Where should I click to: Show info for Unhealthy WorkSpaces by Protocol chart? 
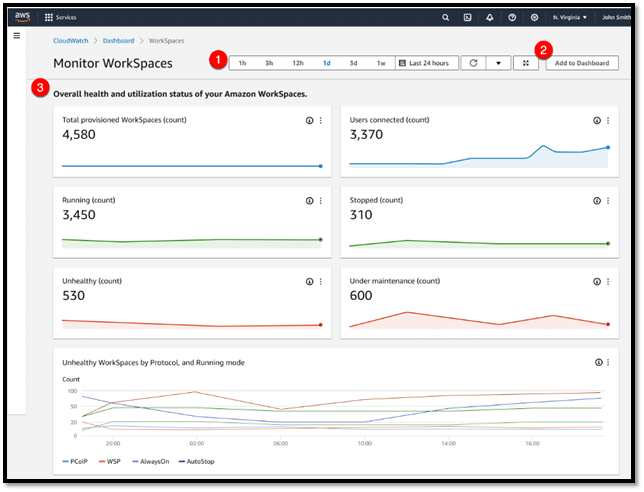598,362
